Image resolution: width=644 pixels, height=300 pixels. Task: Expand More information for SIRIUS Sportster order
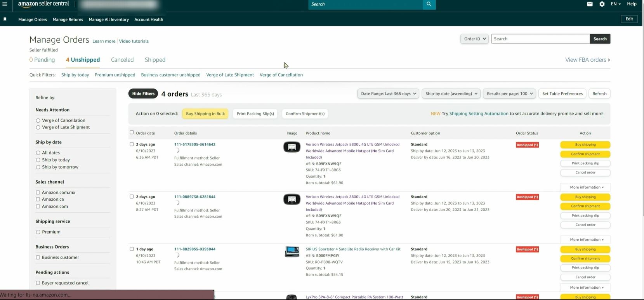click(x=585, y=288)
